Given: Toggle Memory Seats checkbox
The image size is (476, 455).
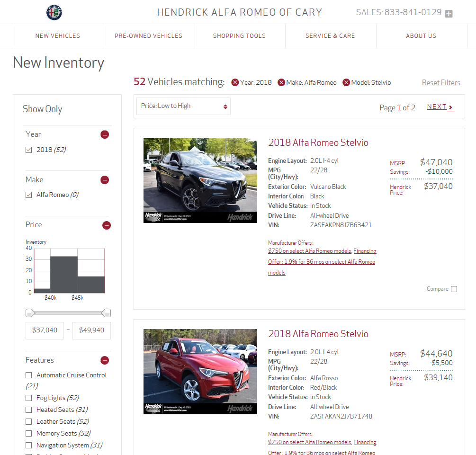Looking at the screenshot, I should (28, 433).
